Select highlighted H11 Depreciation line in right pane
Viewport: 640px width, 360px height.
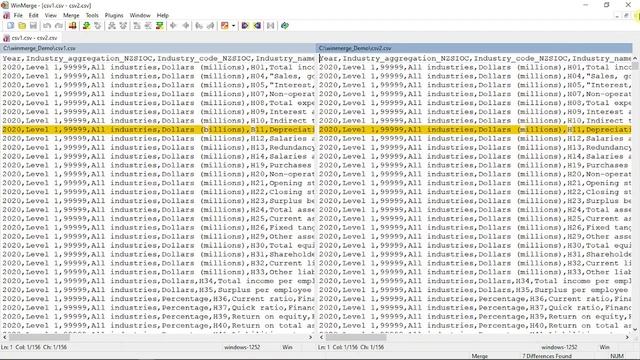pyautogui.click(x=475, y=130)
